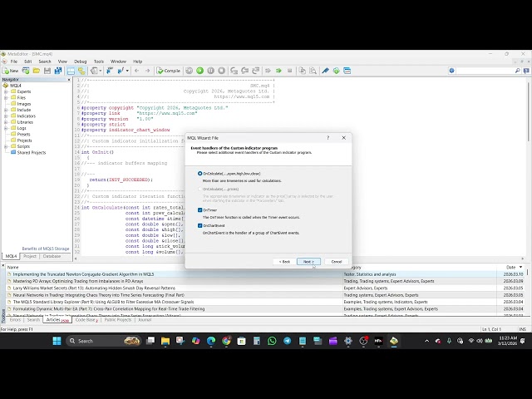Open Chrome from the taskbar

coord(226,341)
